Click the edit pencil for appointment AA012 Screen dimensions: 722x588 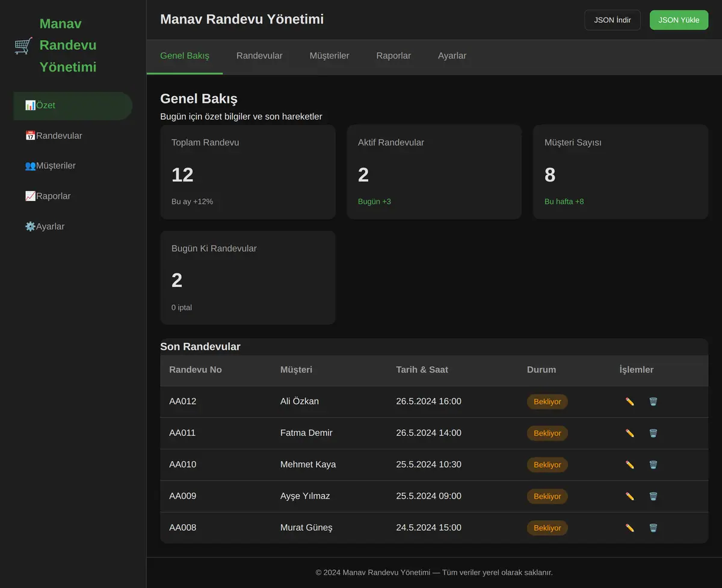point(630,402)
